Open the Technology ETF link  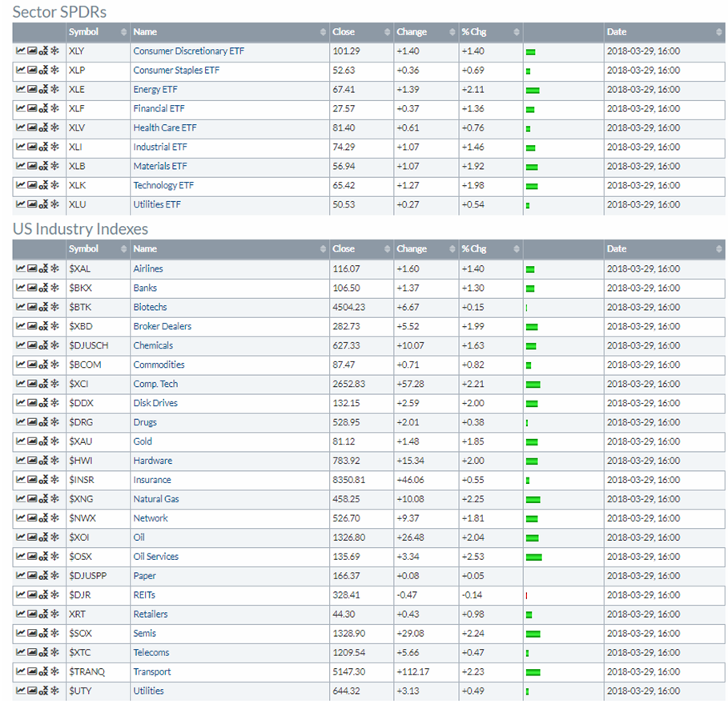(163, 186)
